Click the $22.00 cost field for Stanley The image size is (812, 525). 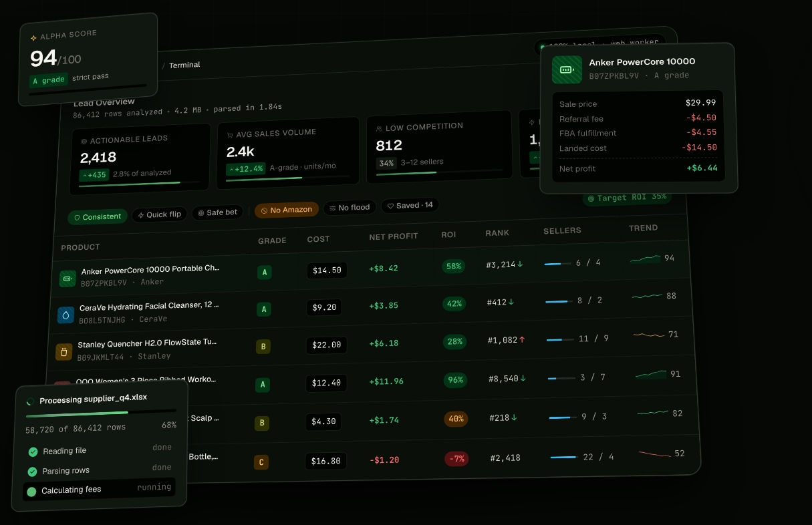pyautogui.click(x=327, y=345)
